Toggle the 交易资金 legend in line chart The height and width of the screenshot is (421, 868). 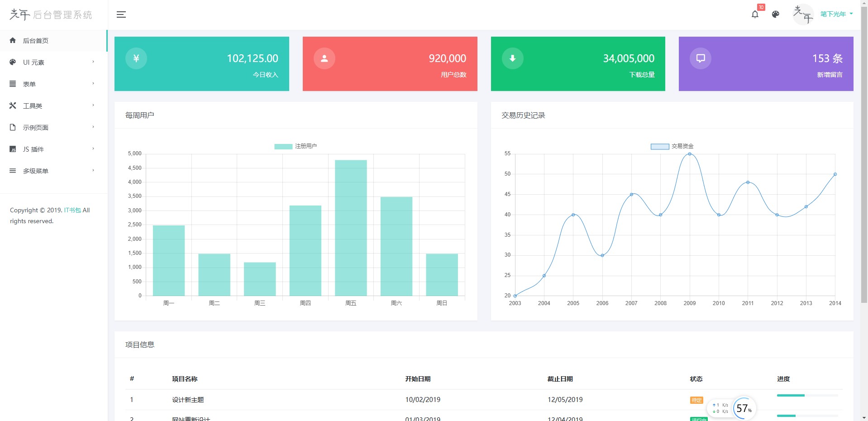click(x=672, y=146)
